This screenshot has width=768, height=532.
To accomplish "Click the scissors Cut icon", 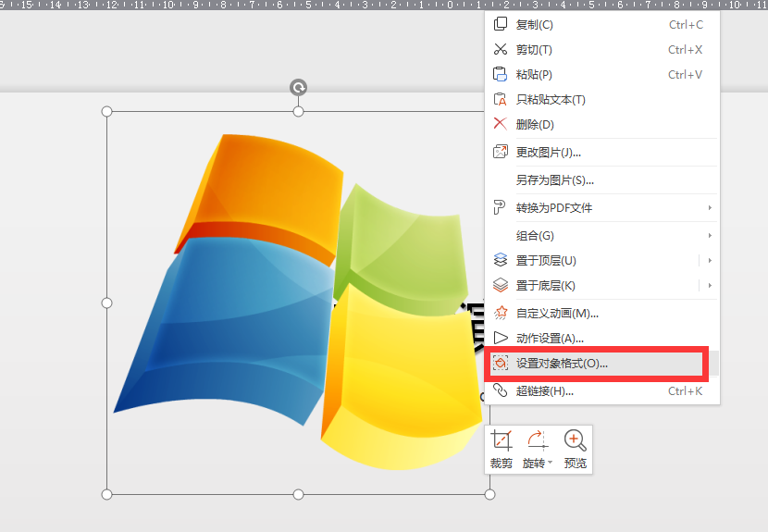I will (x=500, y=49).
